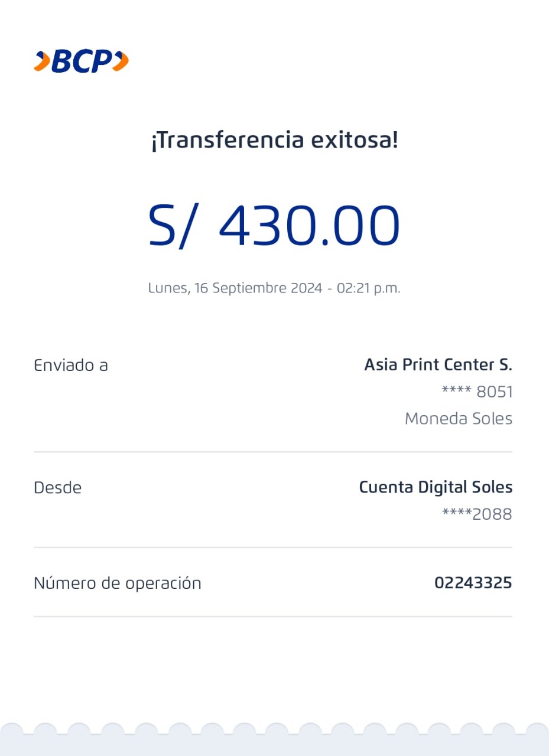Click the left orange chevron of BCP logo

41,61
